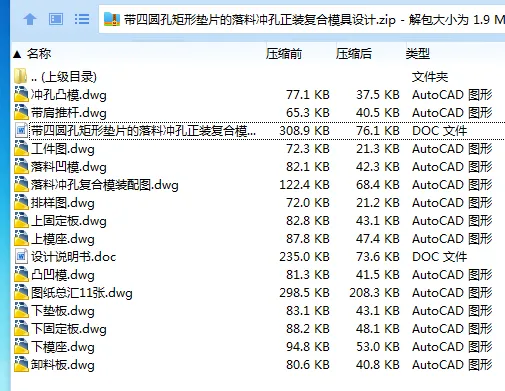Select the DOC icon of 带四圆孔矩形垫片 file
The width and height of the screenshot is (505, 391).
pos(21,130)
